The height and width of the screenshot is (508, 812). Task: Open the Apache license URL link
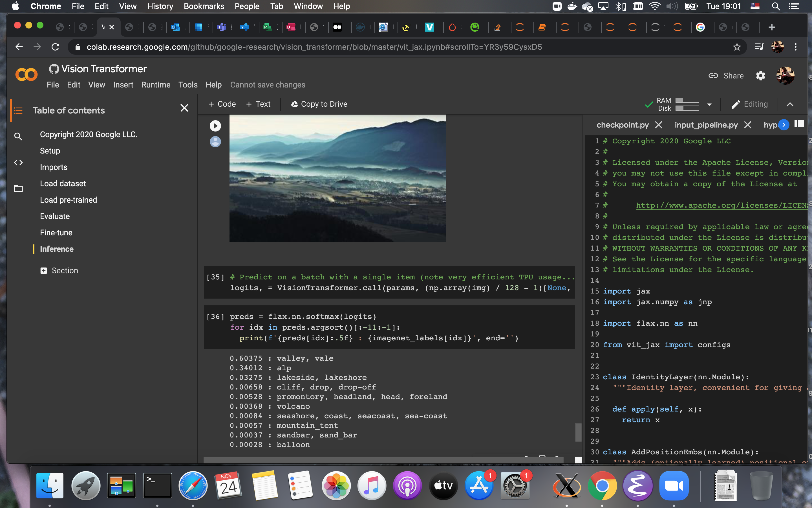pos(721,205)
